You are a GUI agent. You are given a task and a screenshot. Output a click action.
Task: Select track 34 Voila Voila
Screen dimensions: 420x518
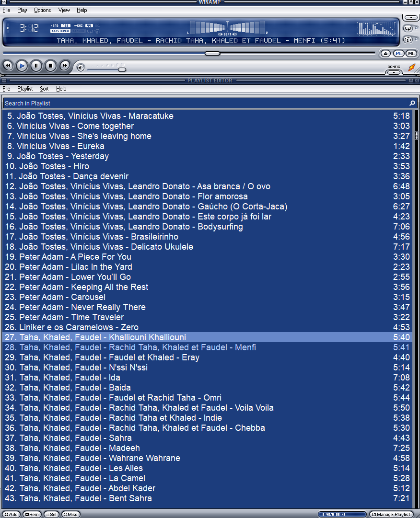pyautogui.click(x=207, y=408)
